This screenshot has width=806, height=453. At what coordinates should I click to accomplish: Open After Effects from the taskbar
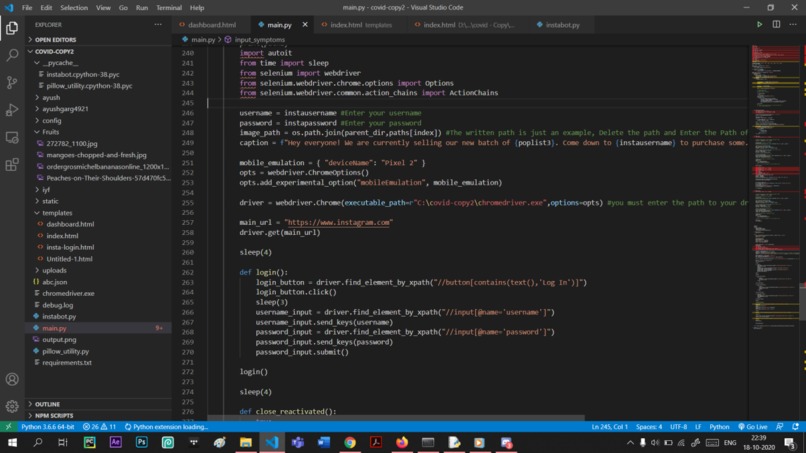pyautogui.click(x=116, y=443)
